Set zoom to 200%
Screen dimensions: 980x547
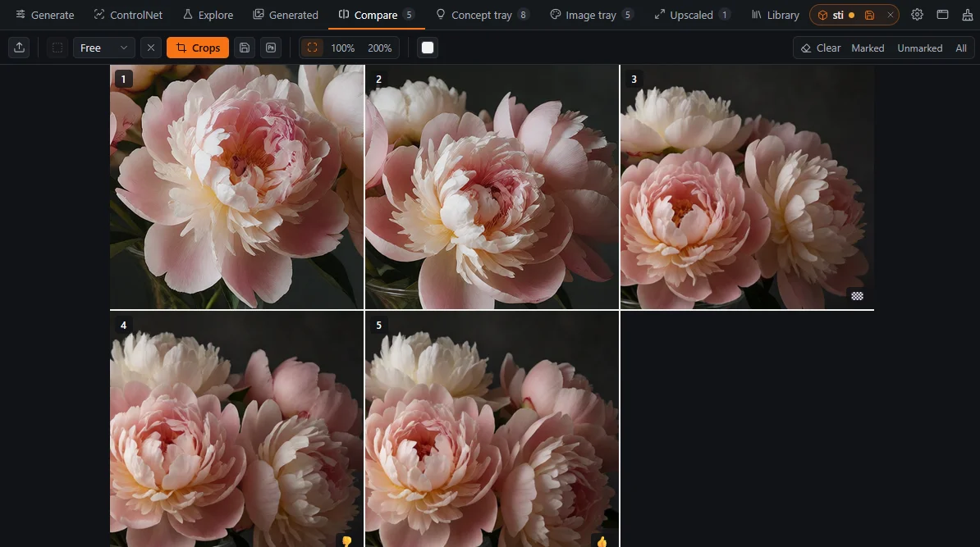click(x=379, y=48)
